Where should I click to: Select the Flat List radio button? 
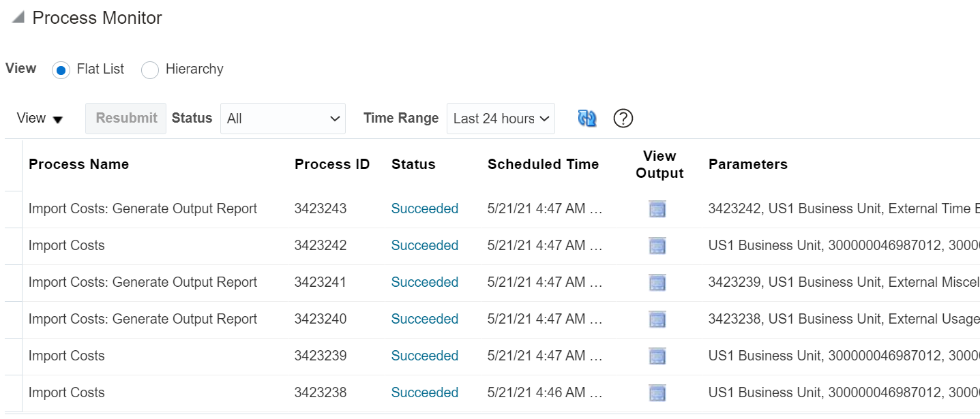tap(61, 69)
